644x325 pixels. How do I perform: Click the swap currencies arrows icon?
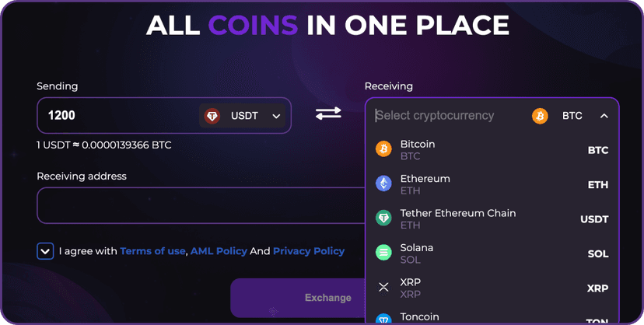point(328,114)
